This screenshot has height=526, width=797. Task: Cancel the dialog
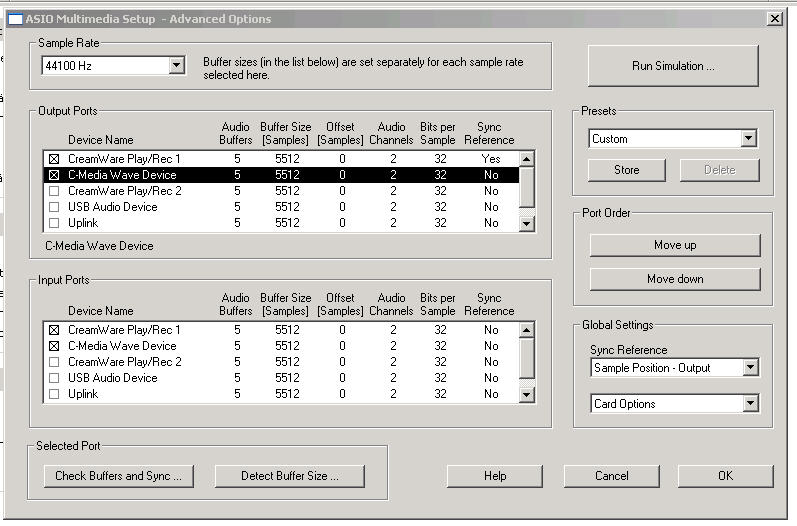pos(611,476)
